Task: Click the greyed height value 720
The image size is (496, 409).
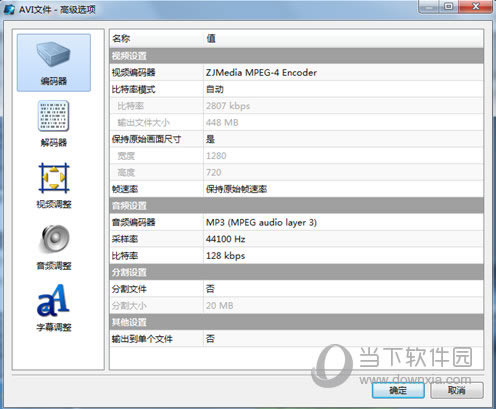Action: point(214,172)
